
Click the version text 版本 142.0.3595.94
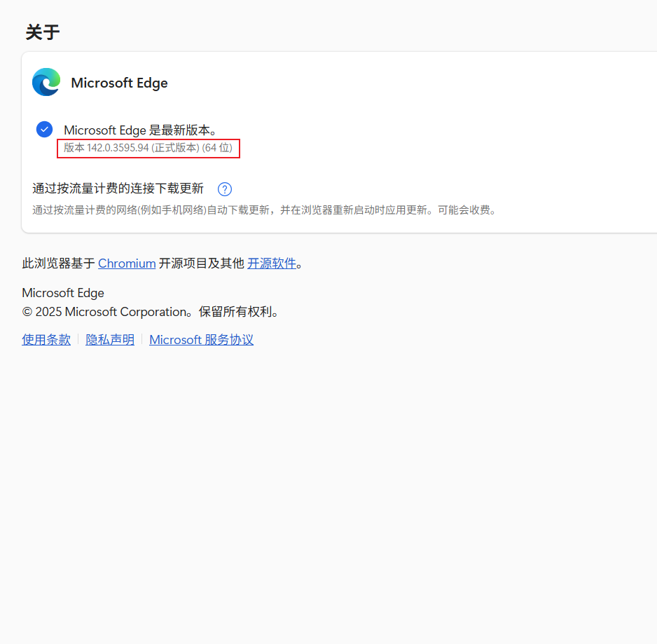click(x=148, y=148)
